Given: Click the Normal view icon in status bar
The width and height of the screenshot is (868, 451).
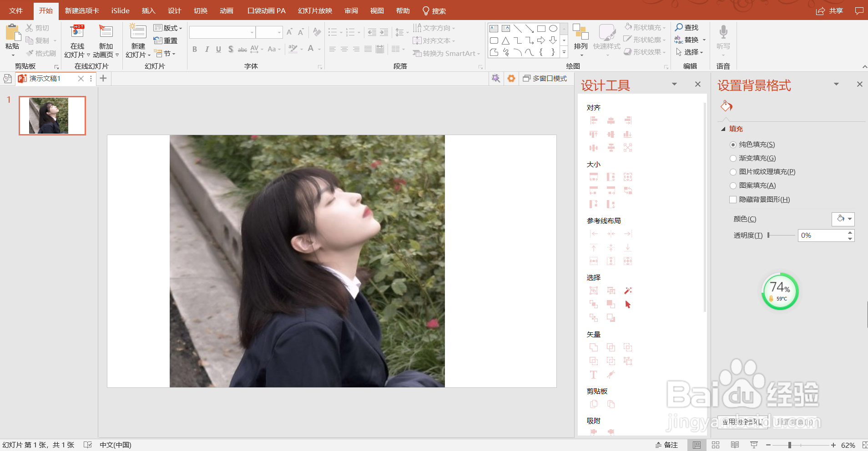Looking at the screenshot, I should click(x=696, y=445).
